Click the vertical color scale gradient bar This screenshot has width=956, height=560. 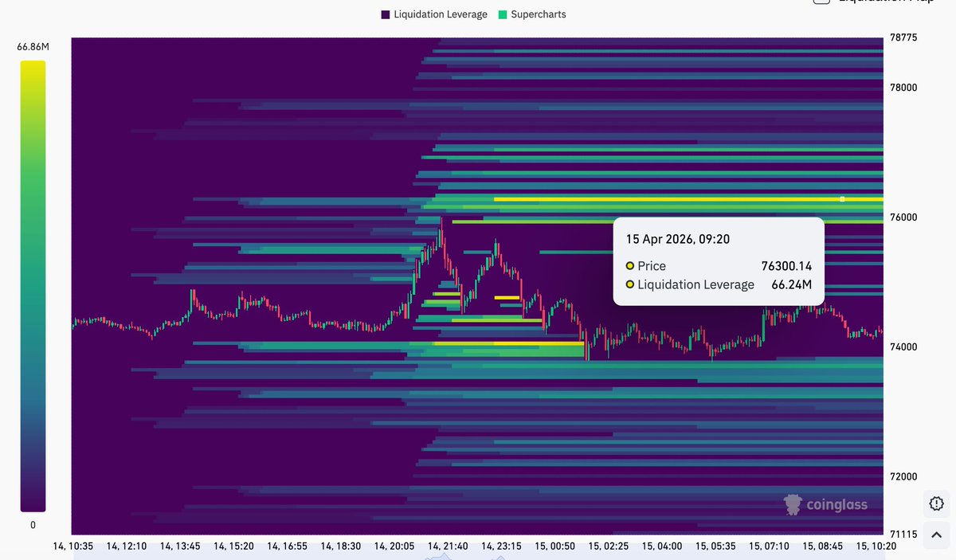pos(33,286)
